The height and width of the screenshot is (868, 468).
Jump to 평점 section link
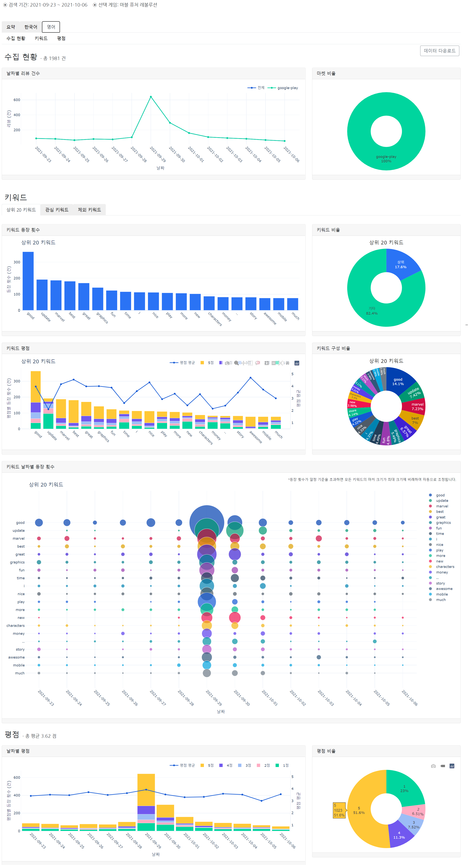pyautogui.click(x=61, y=38)
